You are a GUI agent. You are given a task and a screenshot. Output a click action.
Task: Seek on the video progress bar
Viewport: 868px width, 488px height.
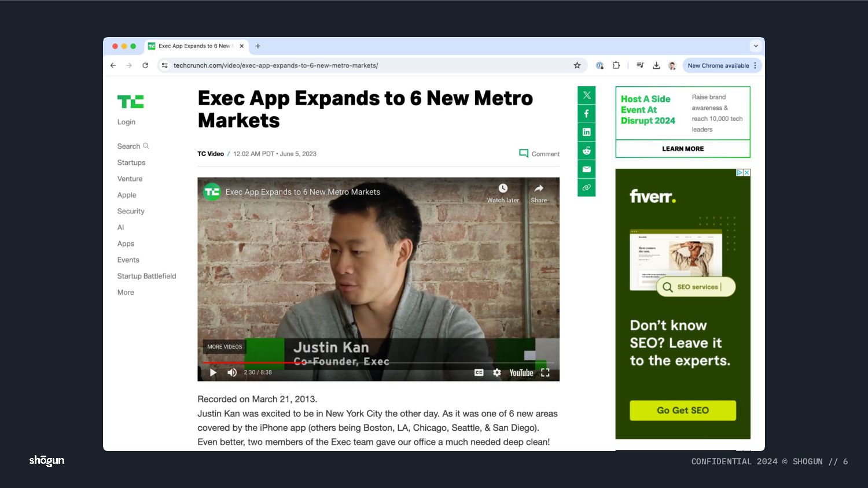click(x=378, y=363)
